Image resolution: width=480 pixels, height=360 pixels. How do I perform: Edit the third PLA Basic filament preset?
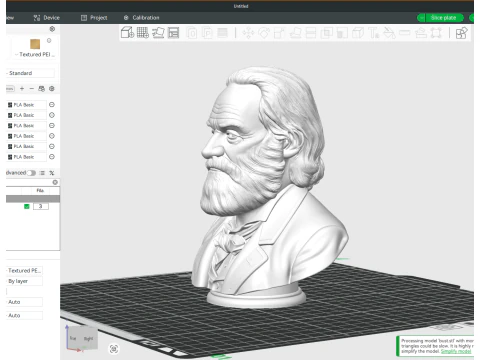(52, 126)
